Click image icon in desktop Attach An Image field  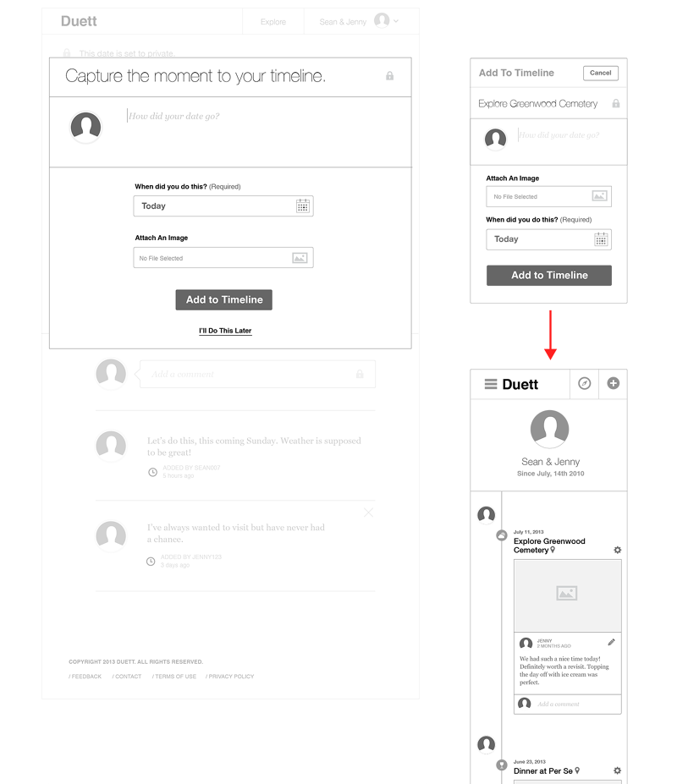coord(300,258)
